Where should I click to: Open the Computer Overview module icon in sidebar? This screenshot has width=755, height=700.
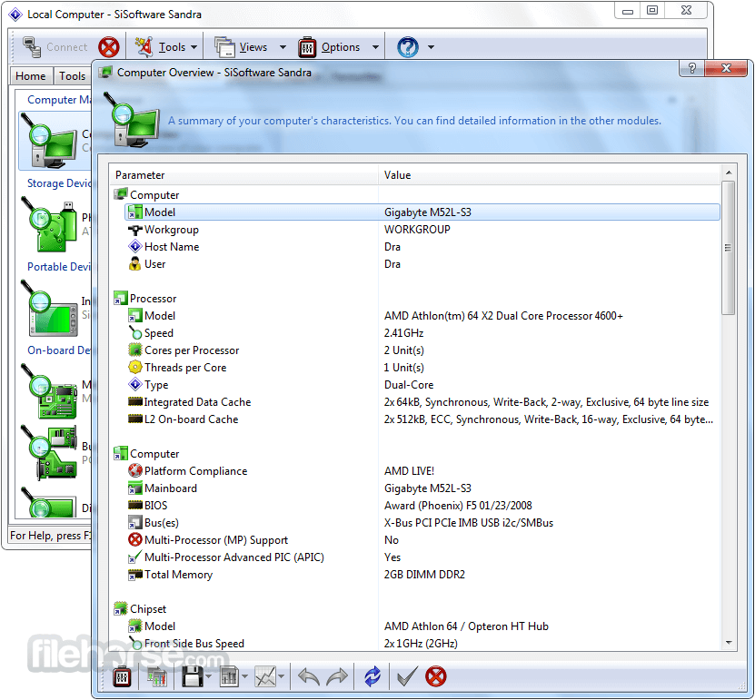[x=49, y=141]
